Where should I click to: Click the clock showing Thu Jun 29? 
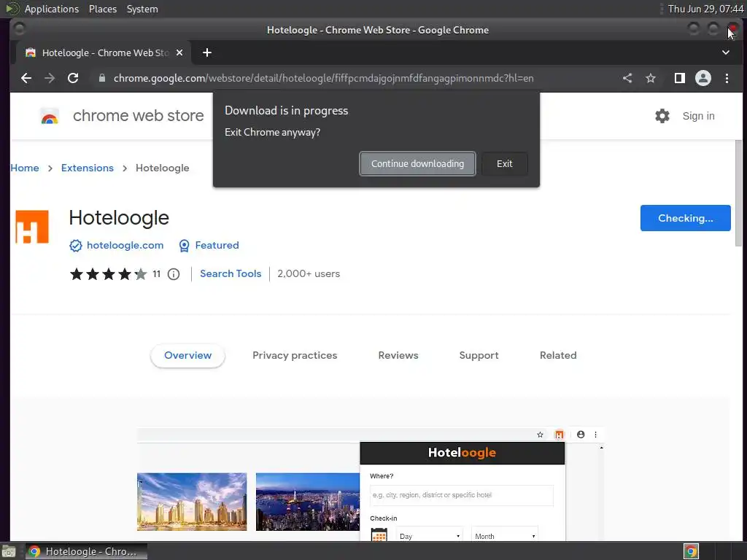705,9
